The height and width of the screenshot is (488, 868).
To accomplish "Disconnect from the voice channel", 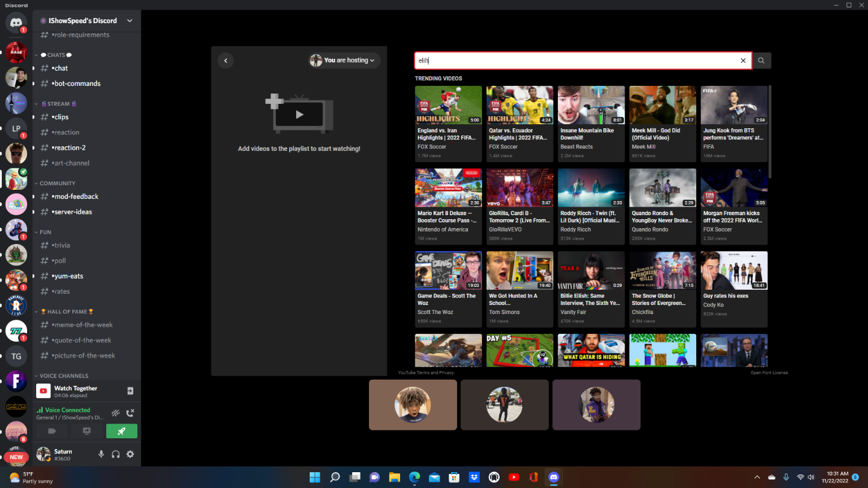I will click(x=130, y=413).
